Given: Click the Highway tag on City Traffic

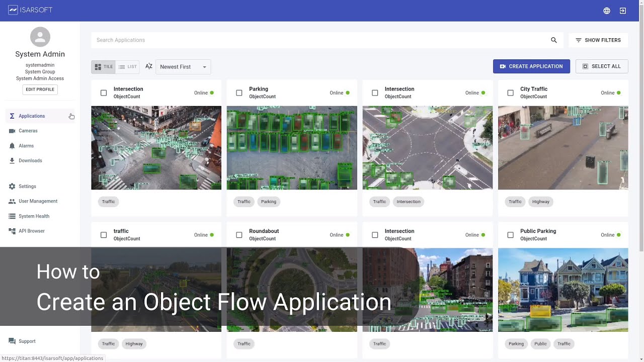Looking at the screenshot, I should [x=541, y=202].
